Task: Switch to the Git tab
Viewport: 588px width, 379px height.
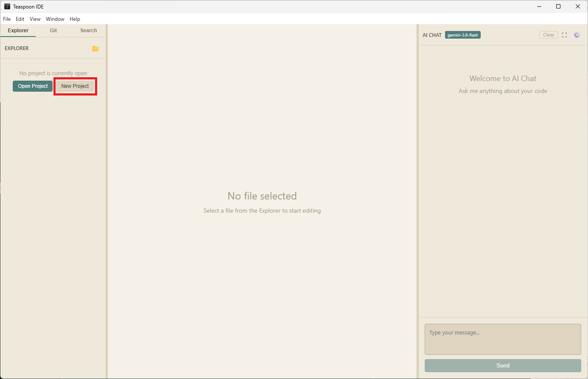Action: (x=53, y=31)
